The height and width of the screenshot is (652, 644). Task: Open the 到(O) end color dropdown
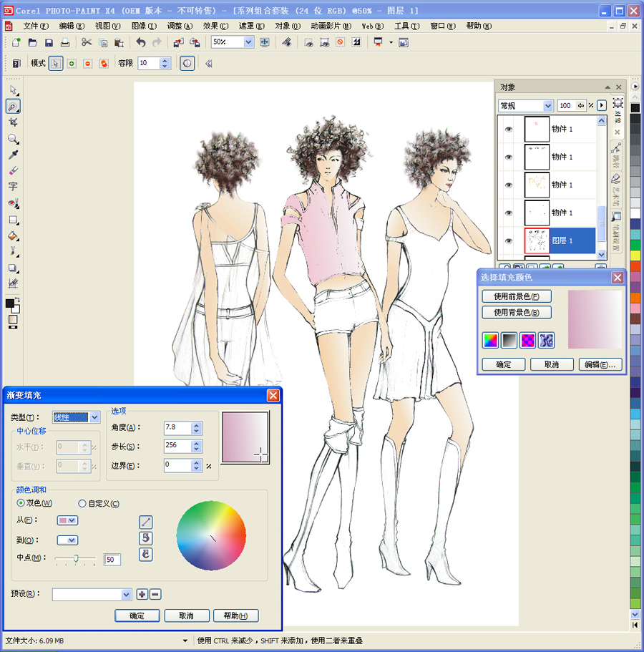click(x=67, y=540)
